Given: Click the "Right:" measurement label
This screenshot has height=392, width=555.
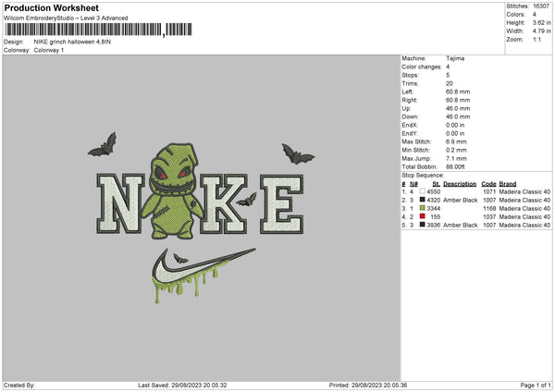Looking at the screenshot, I should pos(410,100).
